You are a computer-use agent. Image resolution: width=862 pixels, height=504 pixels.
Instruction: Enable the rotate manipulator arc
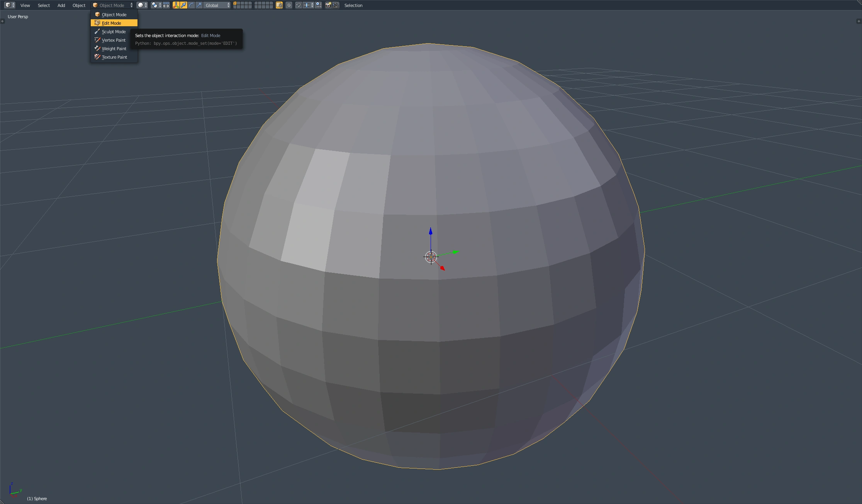pos(191,5)
